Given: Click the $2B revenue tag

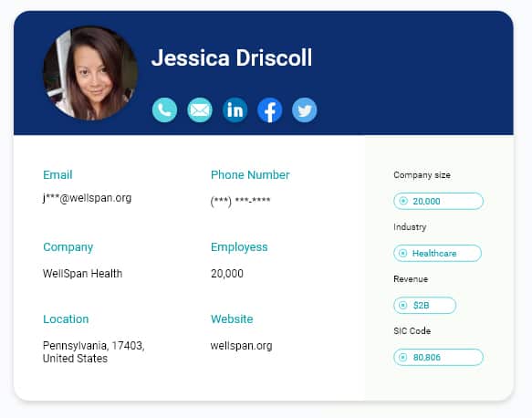Looking at the screenshot, I should 425,305.
